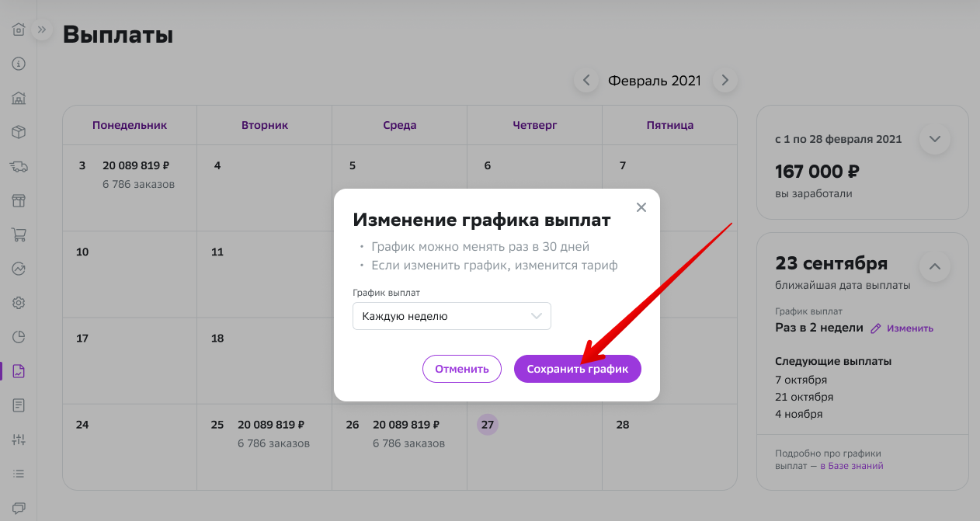Open the storefront/gift section icon

point(18,200)
